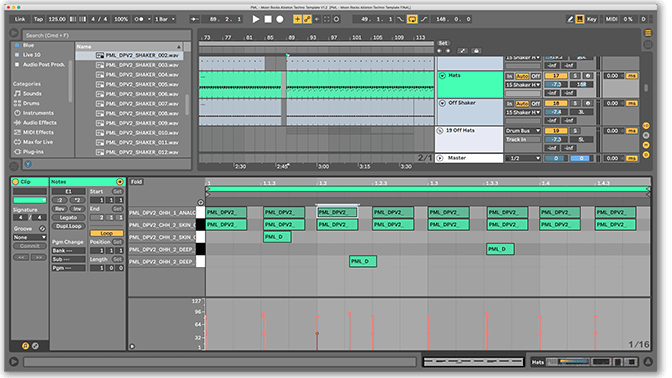The image size is (672, 378).
Task: Toggle the Off Shaker track activator 18
Action: [x=556, y=103]
